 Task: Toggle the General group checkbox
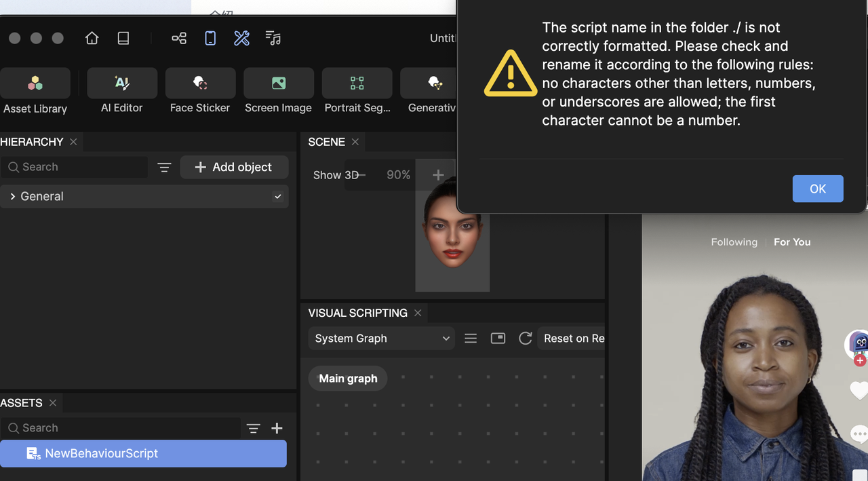278,196
